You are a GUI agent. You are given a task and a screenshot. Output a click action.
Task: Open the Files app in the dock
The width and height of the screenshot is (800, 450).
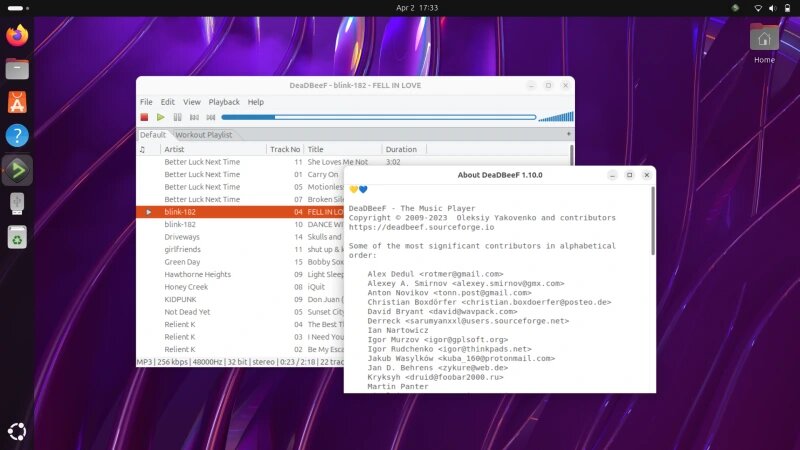coord(17,69)
